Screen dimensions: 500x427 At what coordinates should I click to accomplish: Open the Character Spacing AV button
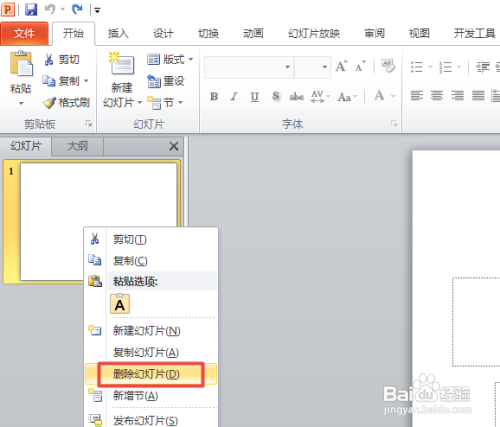click(x=320, y=97)
